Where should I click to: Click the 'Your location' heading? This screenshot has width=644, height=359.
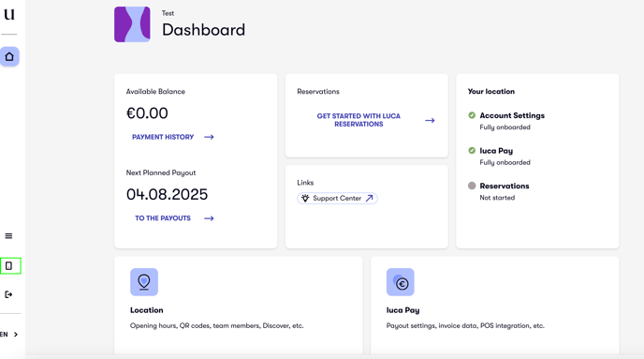coord(491,91)
